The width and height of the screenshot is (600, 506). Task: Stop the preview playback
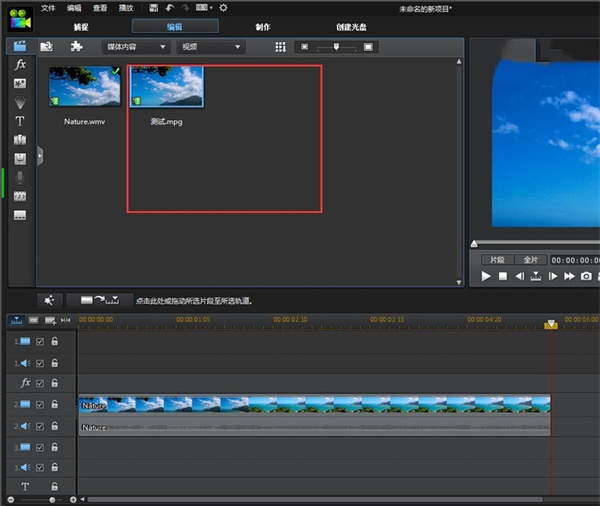[x=503, y=276]
